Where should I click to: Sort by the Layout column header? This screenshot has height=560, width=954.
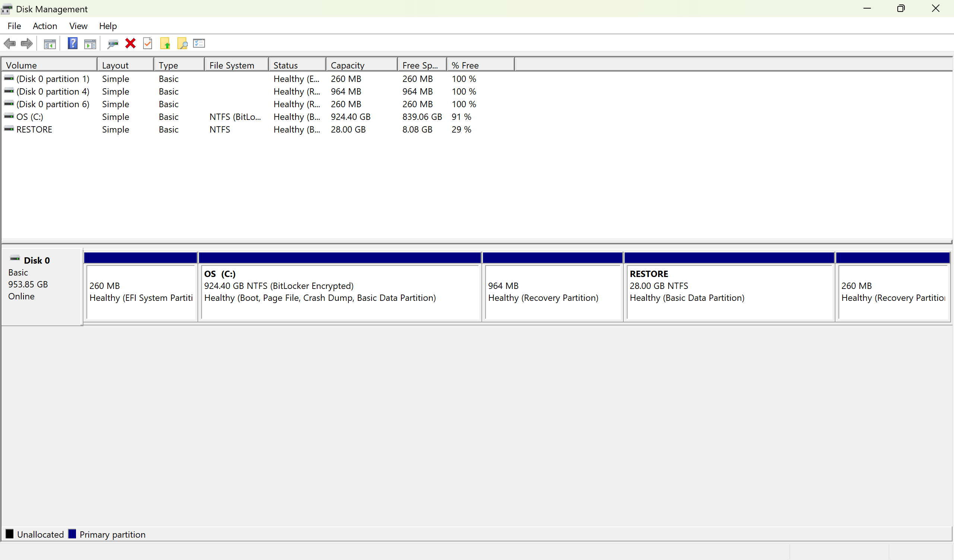(x=126, y=65)
